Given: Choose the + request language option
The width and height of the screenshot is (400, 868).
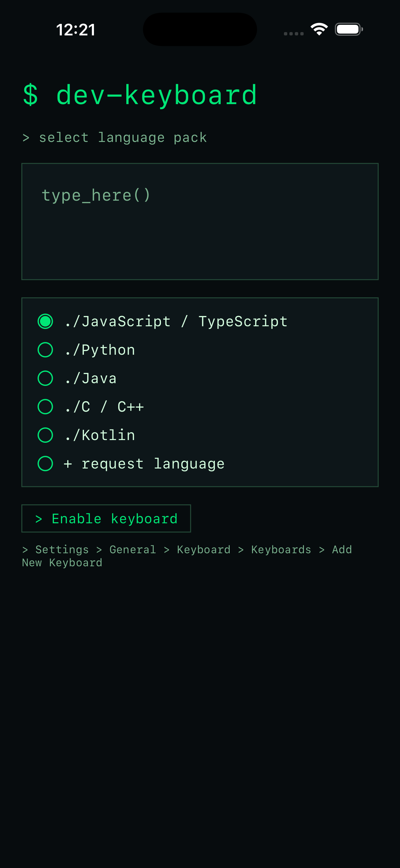Looking at the screenshot, I should point(45,464).
